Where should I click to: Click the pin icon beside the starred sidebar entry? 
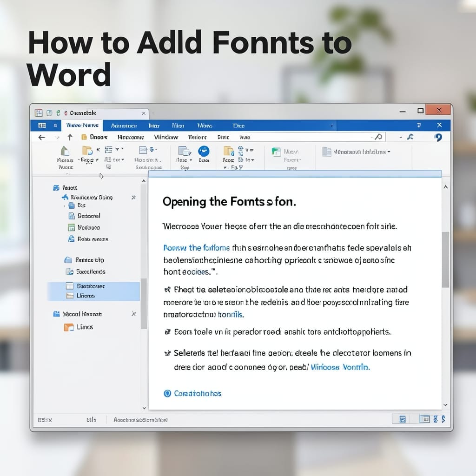coord(133,197)
